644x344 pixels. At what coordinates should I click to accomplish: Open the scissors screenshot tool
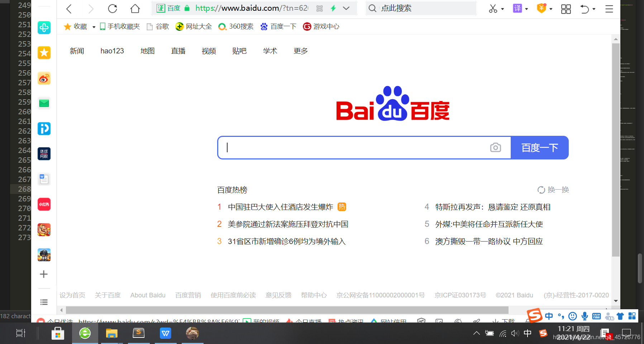click(493, 9)
